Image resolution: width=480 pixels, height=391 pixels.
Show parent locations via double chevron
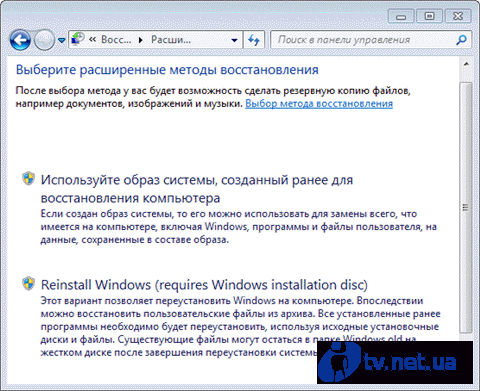pyautogui.click(x=93, y=40)
